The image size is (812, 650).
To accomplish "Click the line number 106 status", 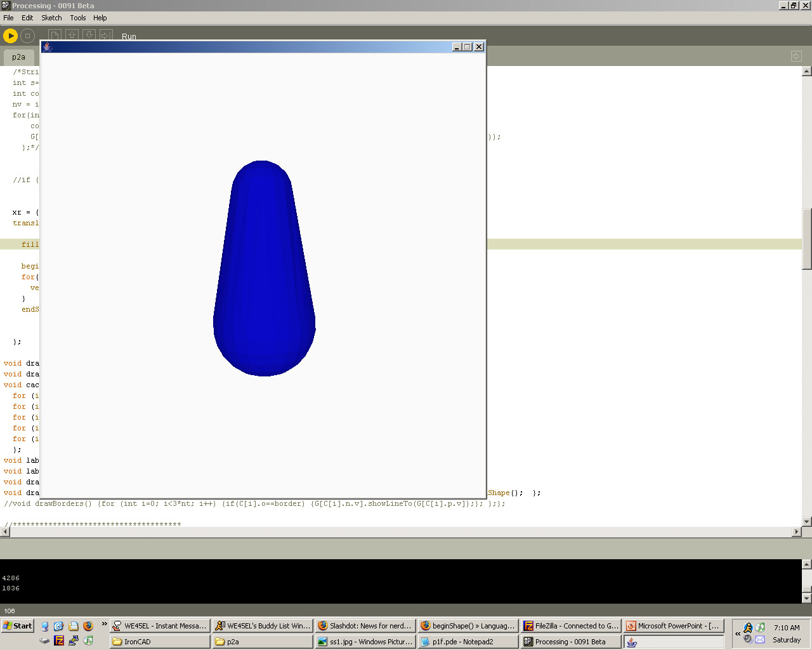I will point(10,611).
